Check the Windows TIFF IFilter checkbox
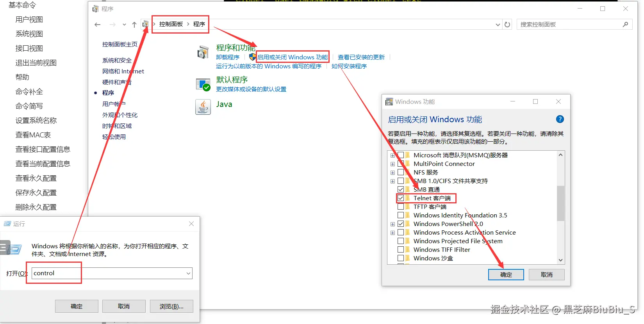 [x=401, y=249]
